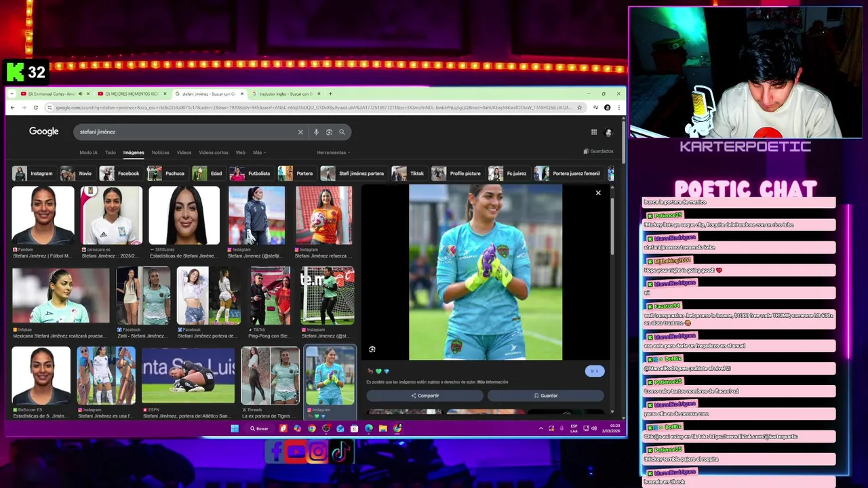
Task: Open the Google account avatar
Action: point(608,132)
